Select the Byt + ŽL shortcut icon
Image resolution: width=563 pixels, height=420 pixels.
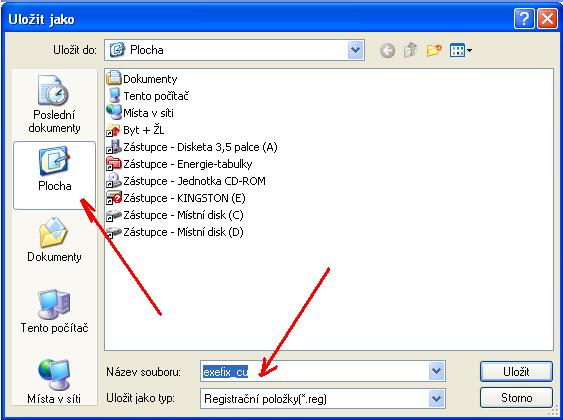tap(114, 130)
